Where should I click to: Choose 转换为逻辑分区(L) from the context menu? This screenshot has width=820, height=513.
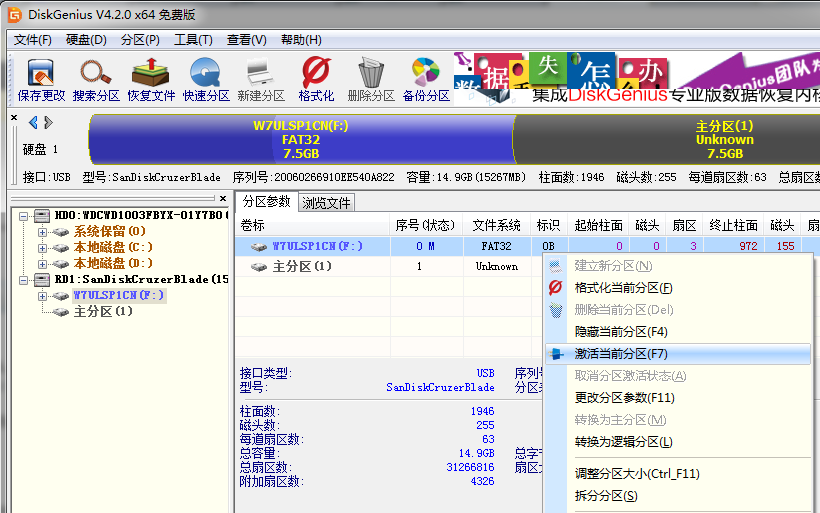[x=678, y=441]
